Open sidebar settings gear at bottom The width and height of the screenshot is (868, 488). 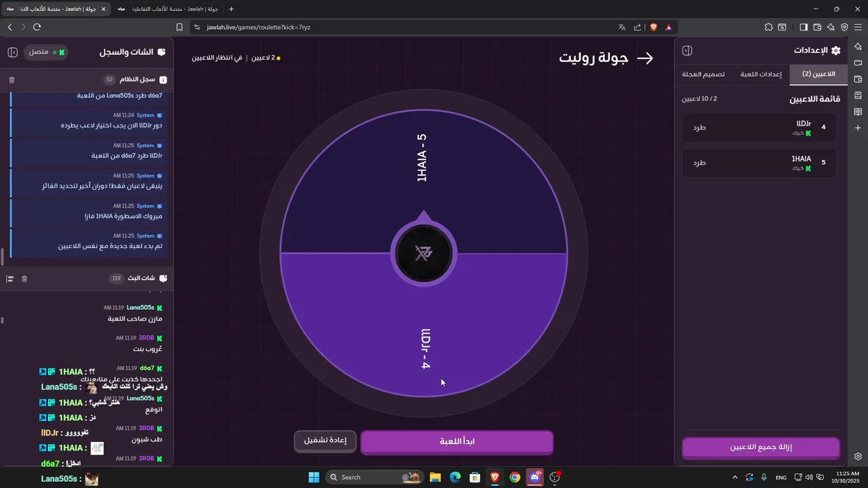point(858,456)
